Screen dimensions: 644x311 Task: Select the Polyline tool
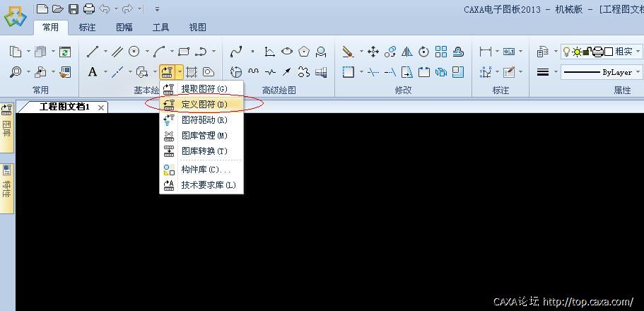point(201,52)
